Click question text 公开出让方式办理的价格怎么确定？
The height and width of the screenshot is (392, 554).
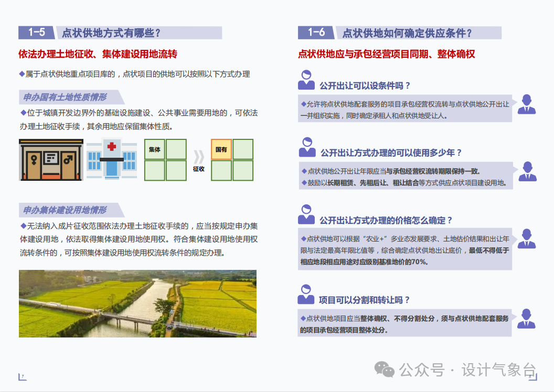point(386,221)
